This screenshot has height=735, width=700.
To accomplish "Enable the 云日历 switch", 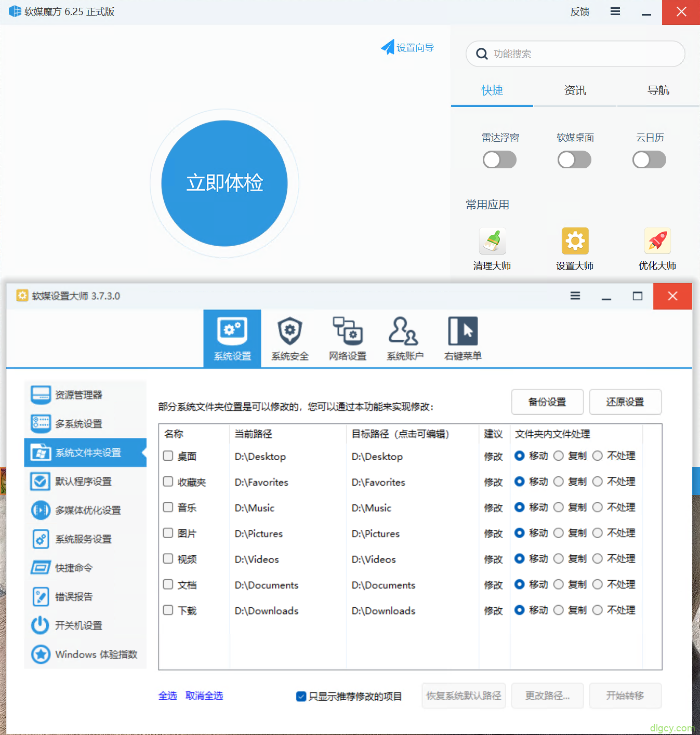I will point(649,160).
